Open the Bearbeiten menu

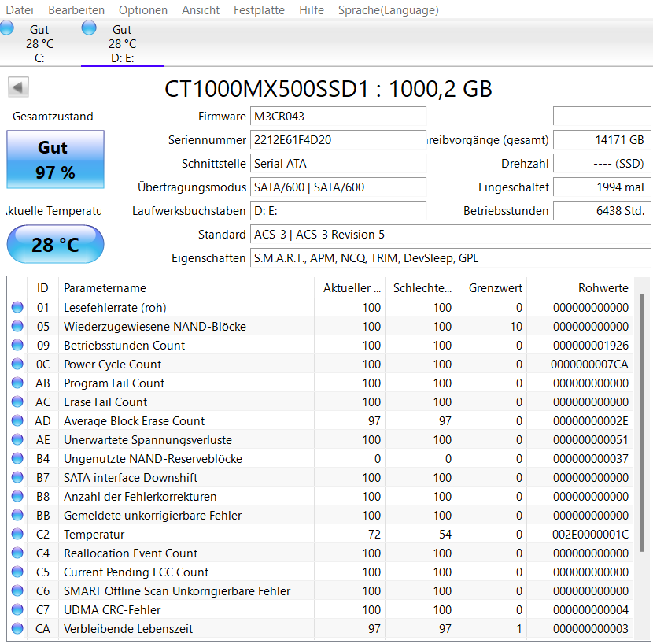click(76, 10)
